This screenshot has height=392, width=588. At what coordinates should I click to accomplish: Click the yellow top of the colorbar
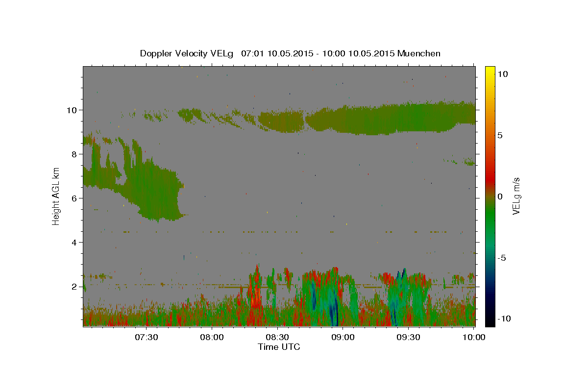(490, 71)
